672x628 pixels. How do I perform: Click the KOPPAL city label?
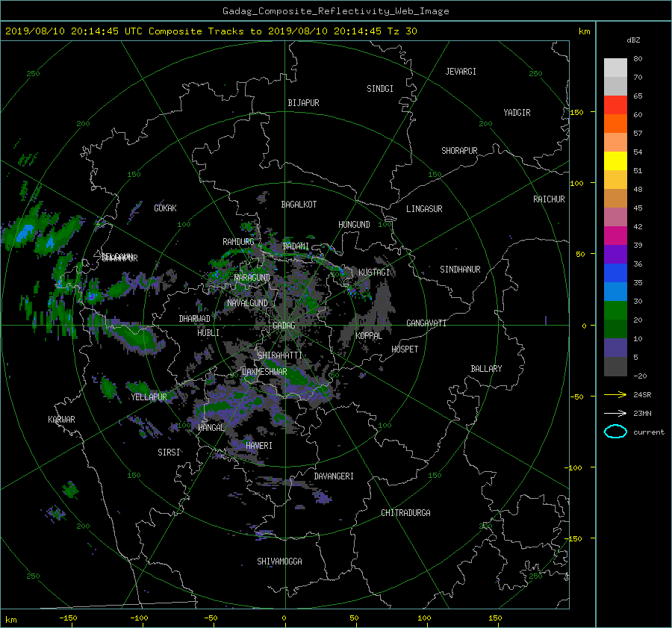coord(369,336)
